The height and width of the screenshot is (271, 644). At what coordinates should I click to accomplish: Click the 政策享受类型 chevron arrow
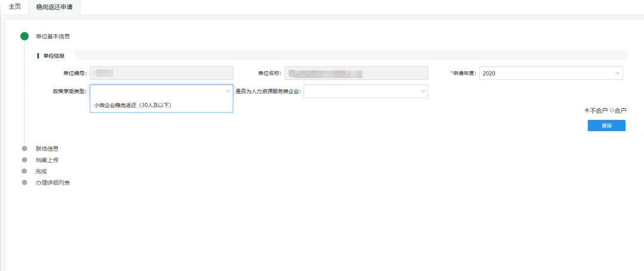coord(228,92)
